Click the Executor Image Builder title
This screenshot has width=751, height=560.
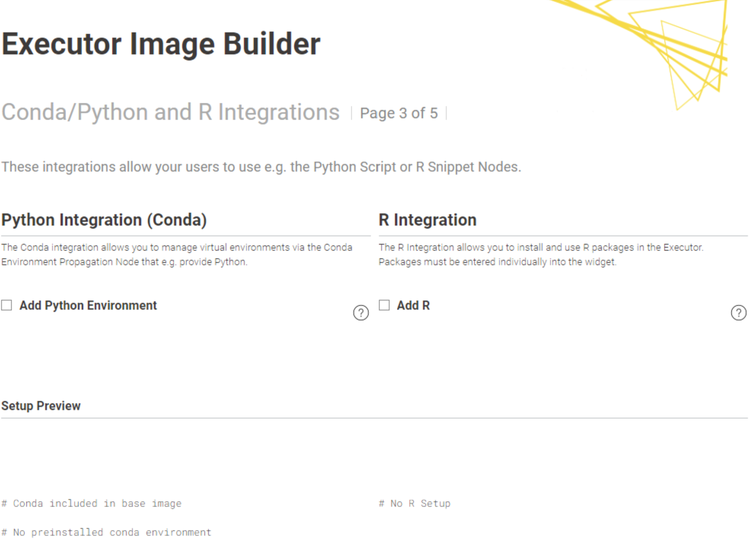pyautogui.click(x=161, y=44)
